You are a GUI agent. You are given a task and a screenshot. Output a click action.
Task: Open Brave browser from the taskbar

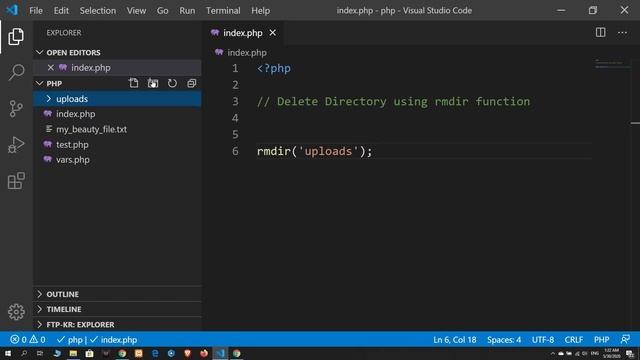click(x=187, y=353)
